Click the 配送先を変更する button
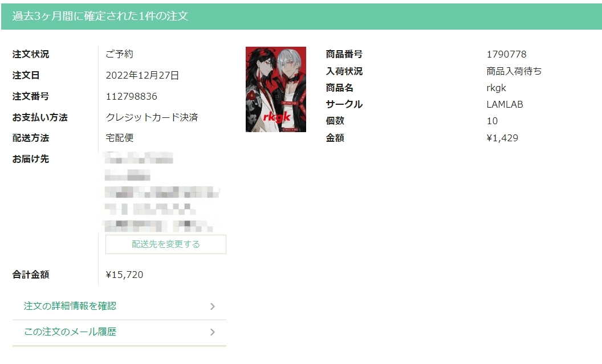This screenshot has height=364, width=602. tap(166, 244)
